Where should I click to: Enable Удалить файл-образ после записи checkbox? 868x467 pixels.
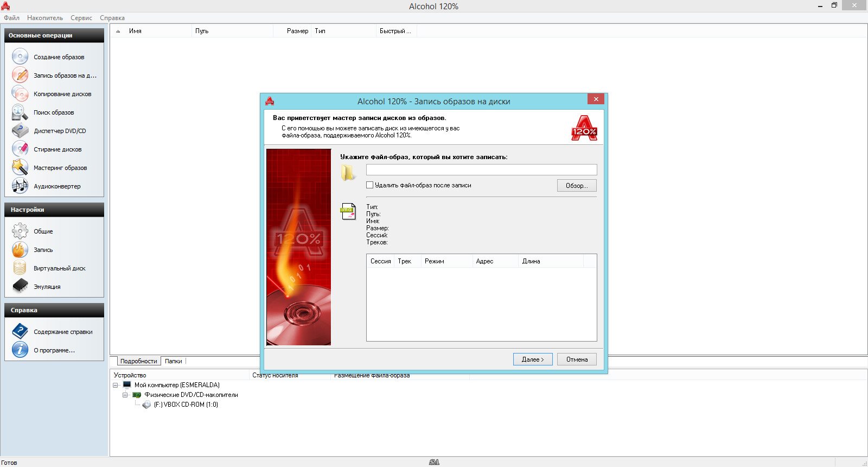pos(370,185)
